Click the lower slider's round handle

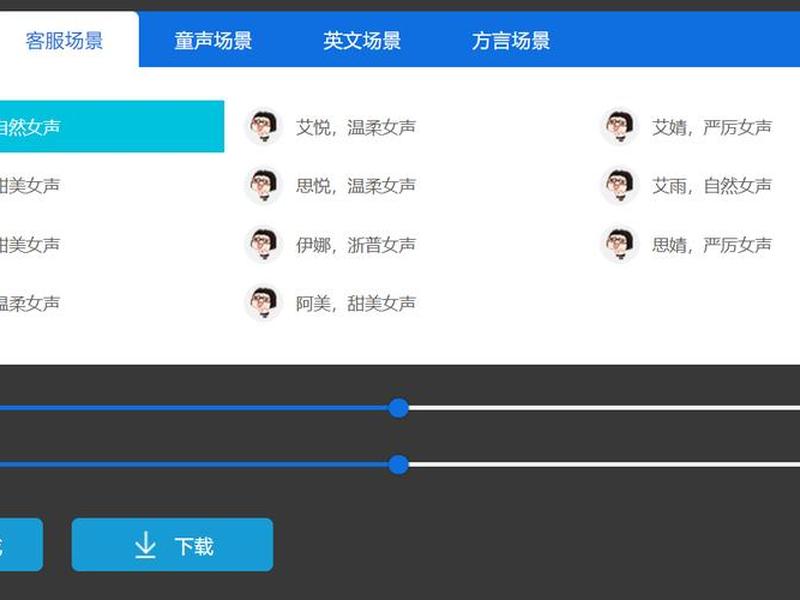pos(398,465)
